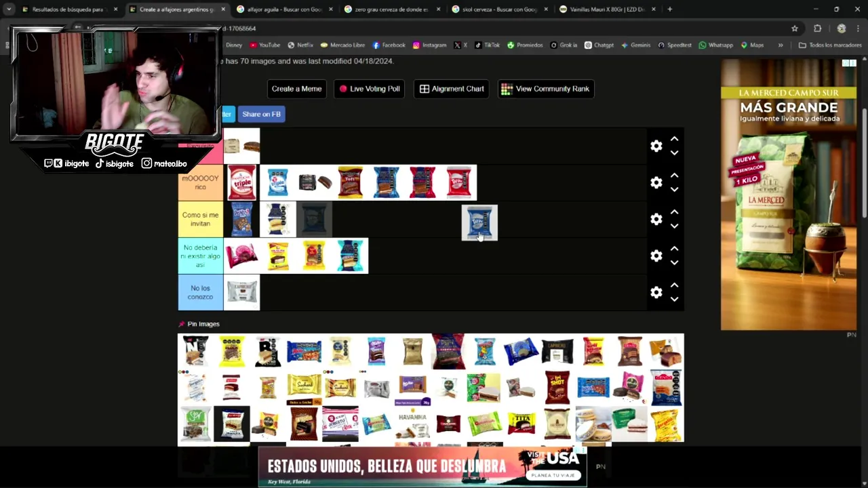Pick the Havanna alfajor from image pool
This screenshot has width=868, height=488.
coord(412,424)
